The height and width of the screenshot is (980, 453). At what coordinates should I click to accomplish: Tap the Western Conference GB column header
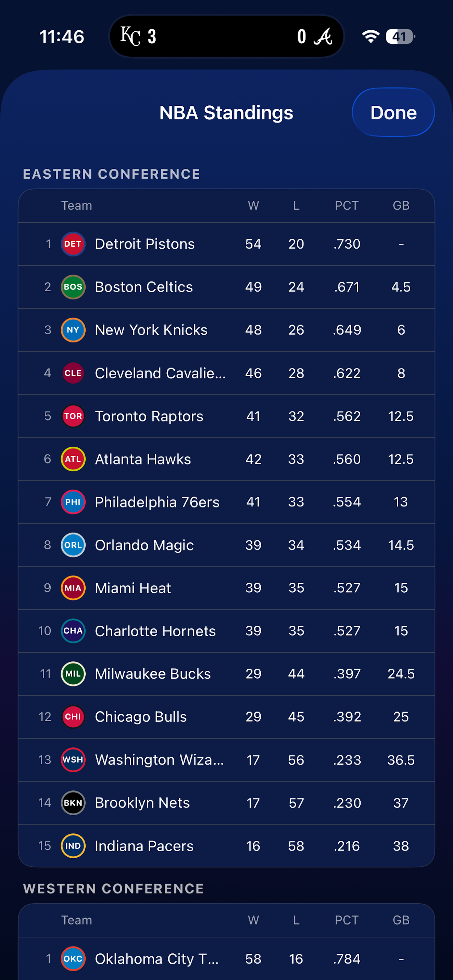tap(401, 920)
